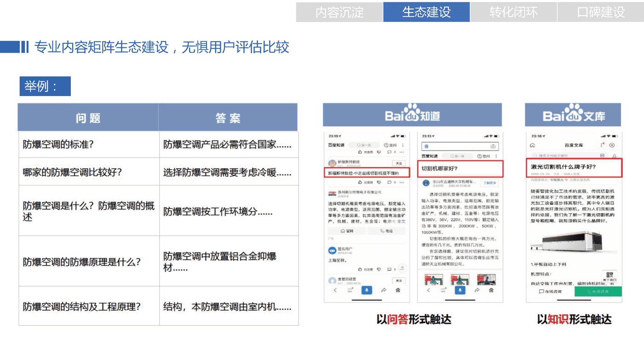This screenshot has height=362, width=644.
Task: Click the Baidu 知道 logo banner
Action: tap(412, 115)
